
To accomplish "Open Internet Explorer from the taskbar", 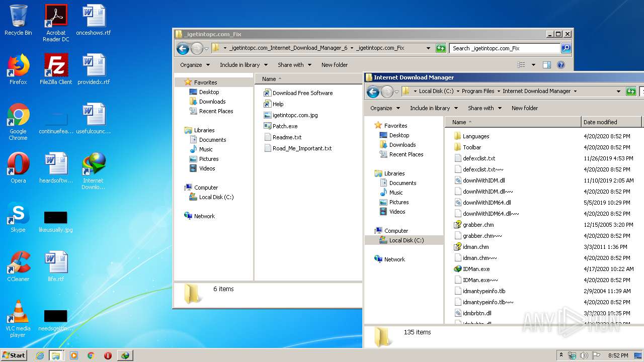I will [x=40, y=355].
